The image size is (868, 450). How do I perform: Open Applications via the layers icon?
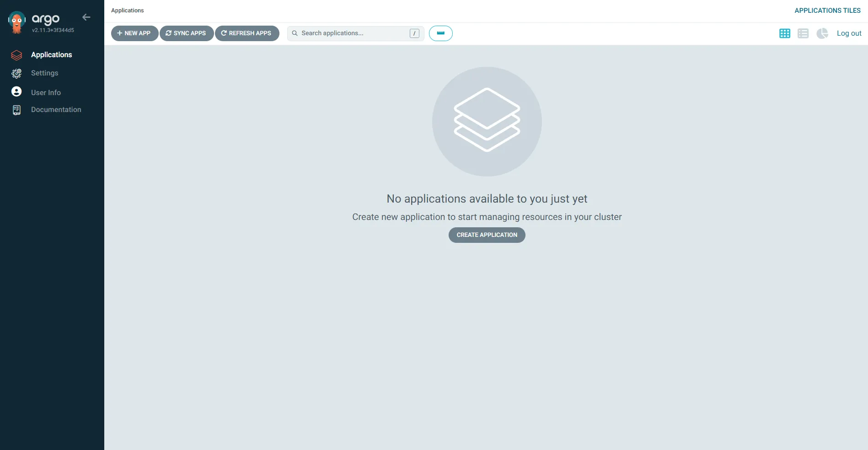pos(16,55)
